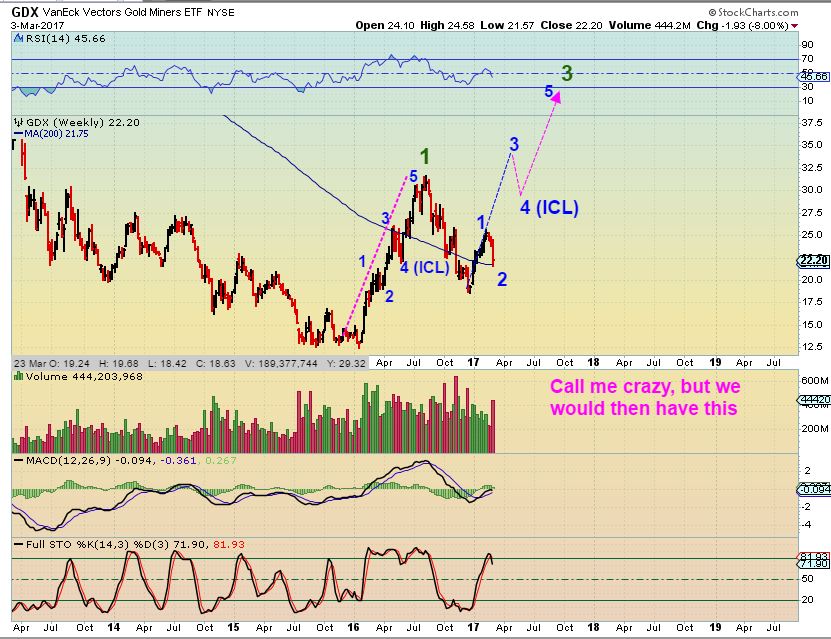Click the green wave 1 label at the 2016 peak
Screen dimensions: 831x639
point(425,156)
